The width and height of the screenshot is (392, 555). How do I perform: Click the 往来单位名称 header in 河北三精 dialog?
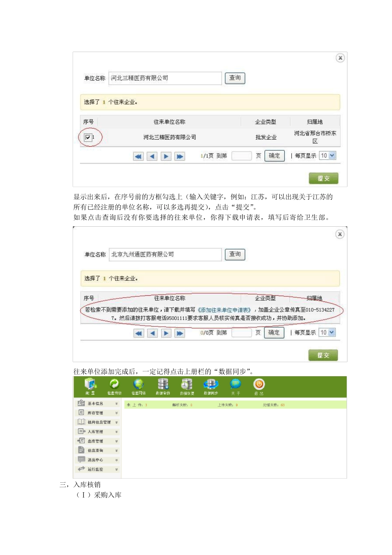coord(170,122)
